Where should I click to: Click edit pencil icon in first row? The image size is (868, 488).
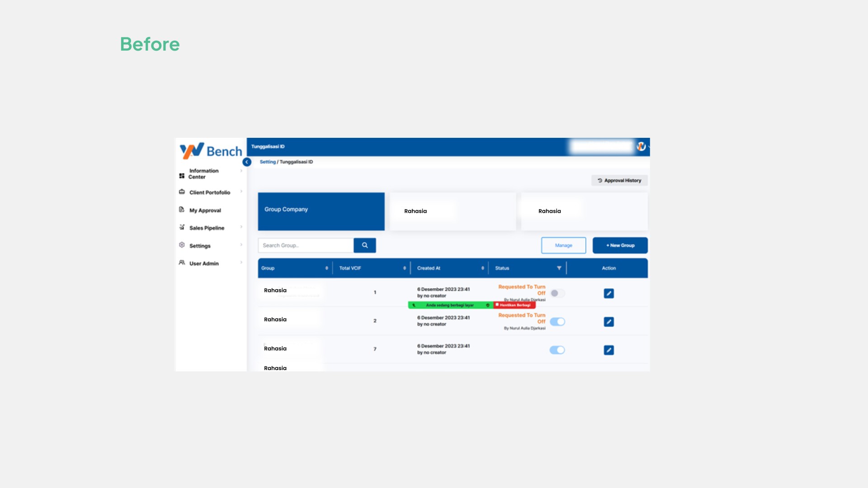click(609, 293)
